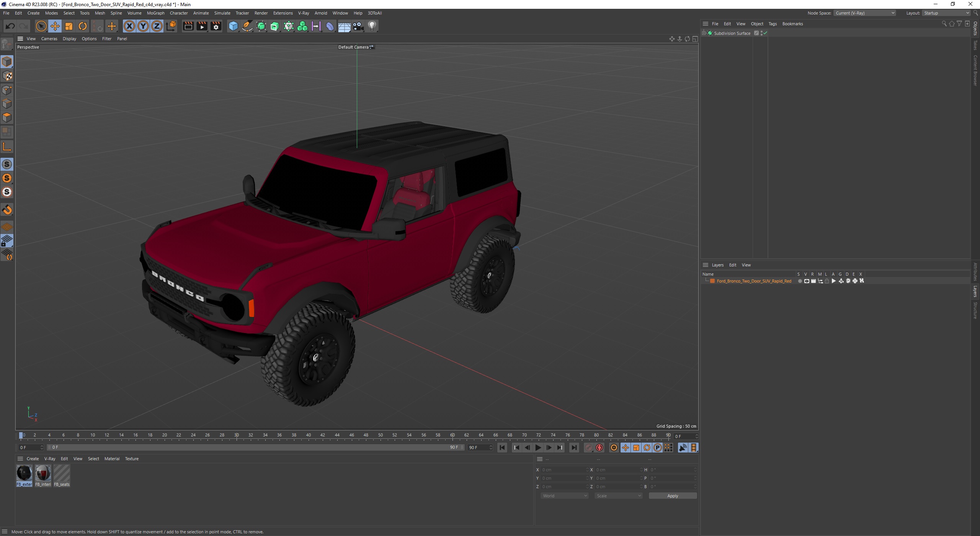The height and width of the screenshot is (536, 980).
Task: Go to end of animation
Action: (x=574, y=448)
